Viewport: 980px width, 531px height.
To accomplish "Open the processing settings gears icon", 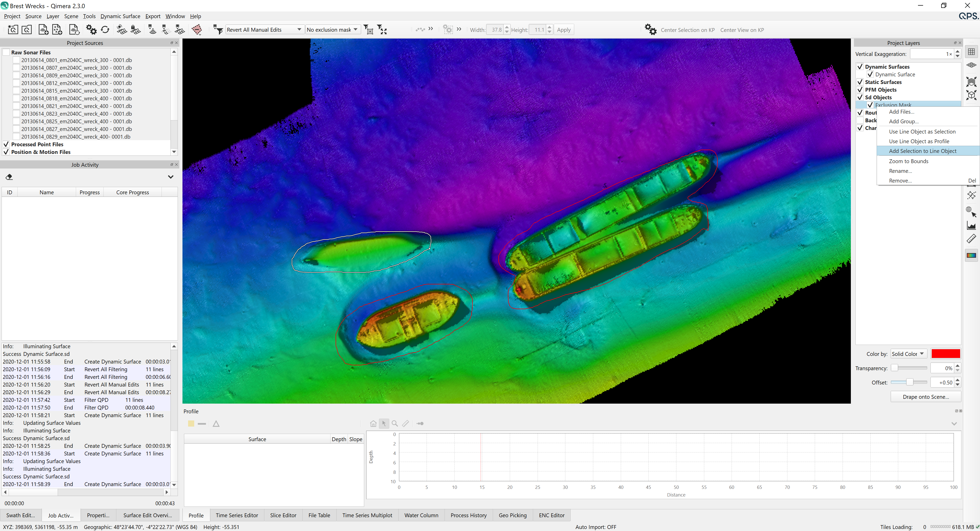I will click(91, 30).
